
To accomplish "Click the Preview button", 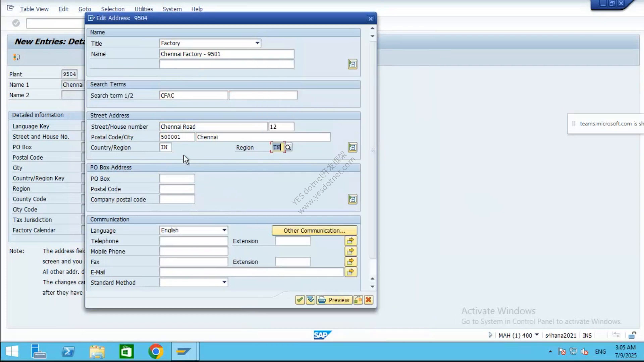I will pos(334,300).
